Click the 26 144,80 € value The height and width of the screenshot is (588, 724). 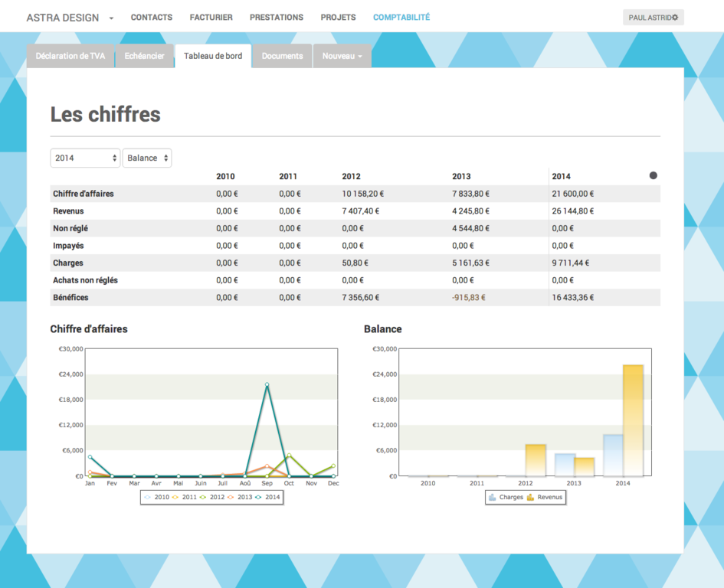tap(573, 211)
